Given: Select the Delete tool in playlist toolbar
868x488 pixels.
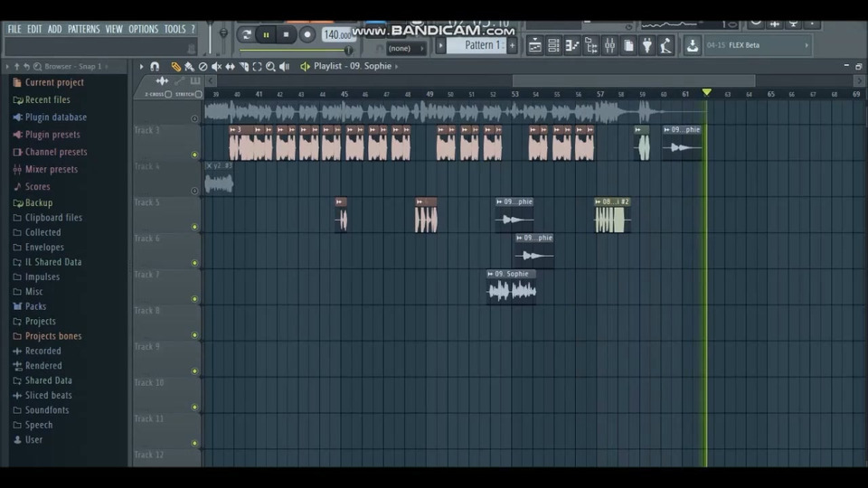Looking at the screenshot, I should point(203,66).
